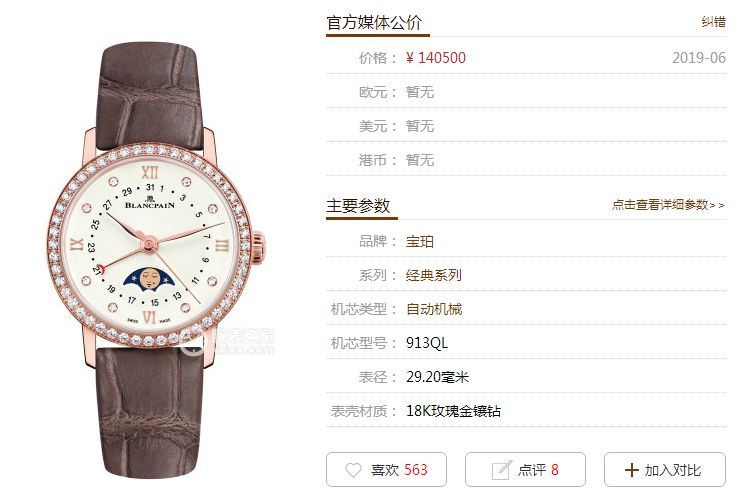Open the 纠错 error report link
The width and height of the screenshot is (748, 499).
click(714, 22)
